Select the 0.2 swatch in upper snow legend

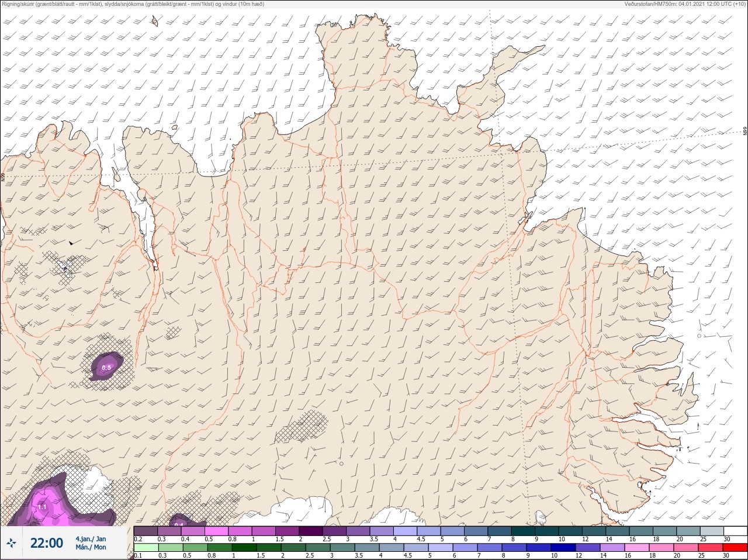(146, 531)
